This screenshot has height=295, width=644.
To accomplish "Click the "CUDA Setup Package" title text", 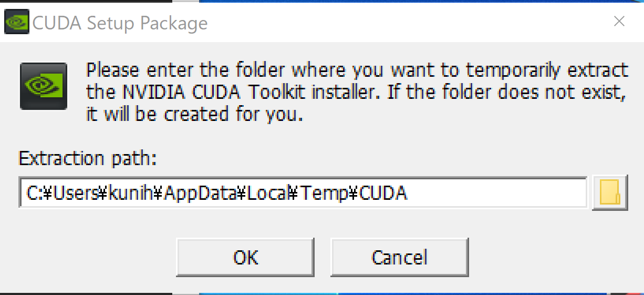I will pyautogui.click(x=120, y=23).
